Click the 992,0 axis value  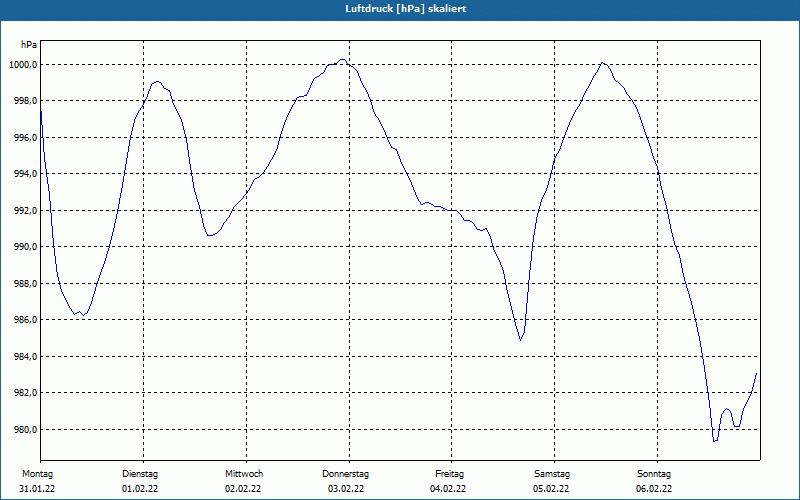click(x=27, y=211)
